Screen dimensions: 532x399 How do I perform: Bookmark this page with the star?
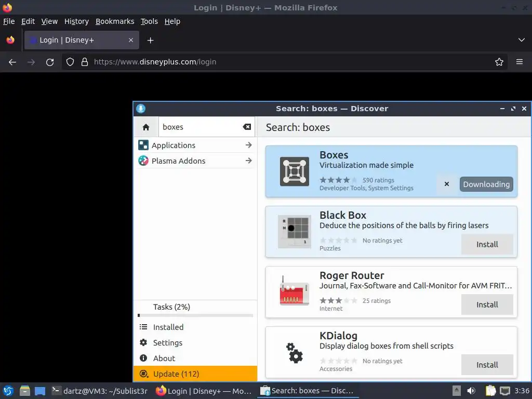[x=499, y=62]
